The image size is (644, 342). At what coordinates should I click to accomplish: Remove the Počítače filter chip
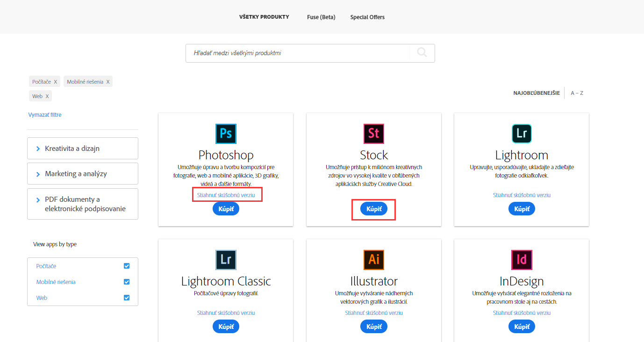[56, 82]
